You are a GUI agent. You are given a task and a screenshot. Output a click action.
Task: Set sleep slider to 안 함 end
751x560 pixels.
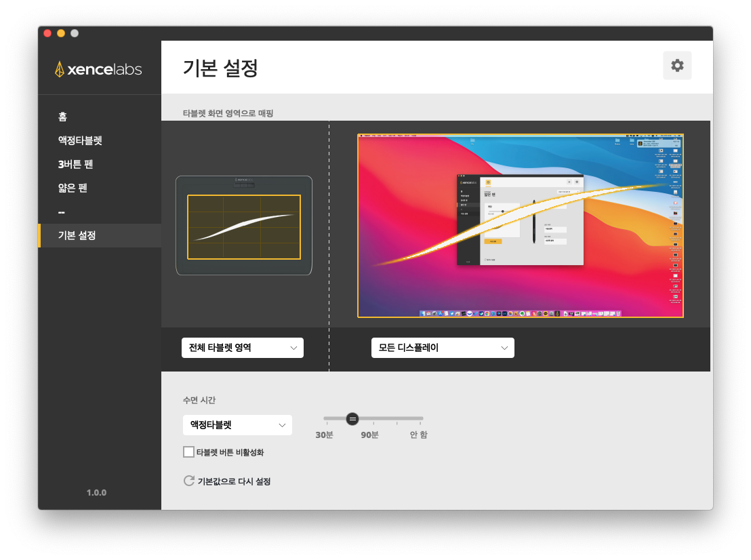tap(422, 418)
